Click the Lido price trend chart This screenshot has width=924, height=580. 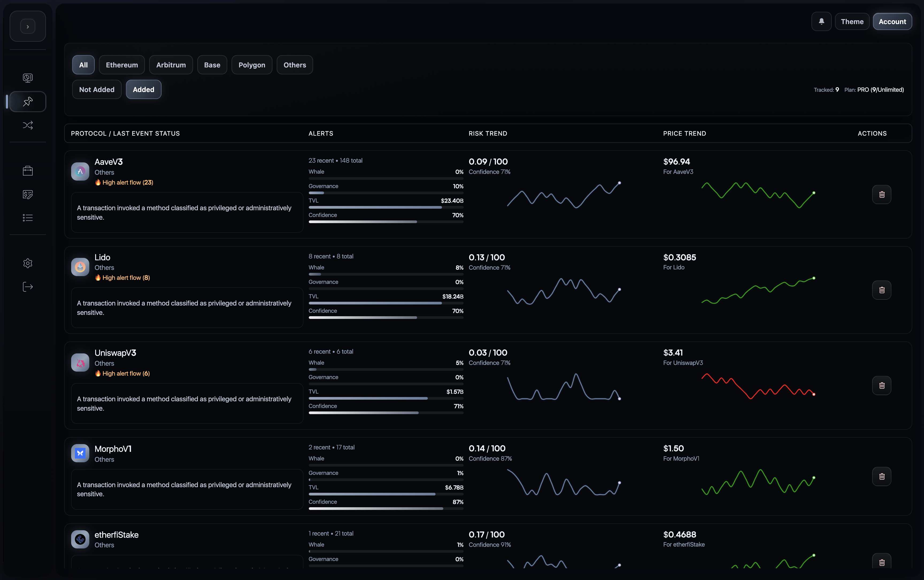click(x=758, y=290)
